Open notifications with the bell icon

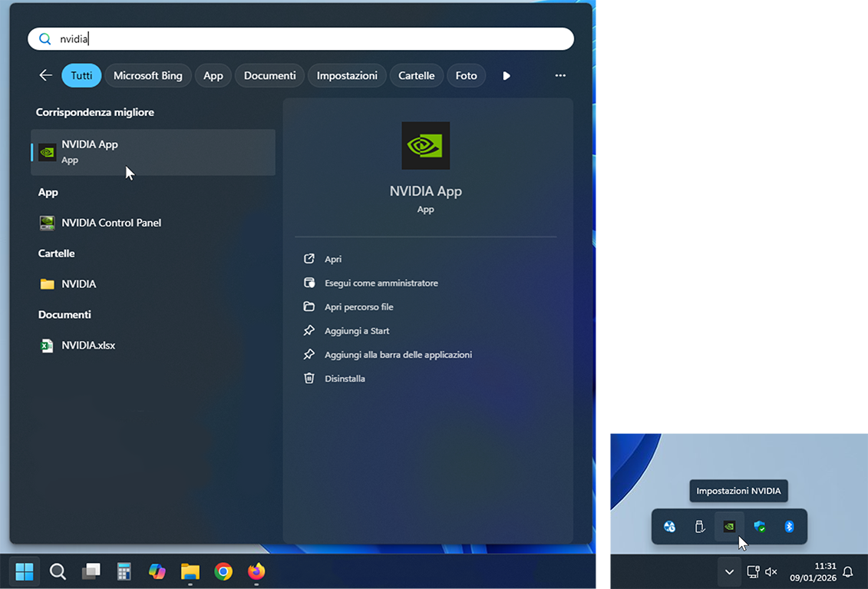(848, 572)
